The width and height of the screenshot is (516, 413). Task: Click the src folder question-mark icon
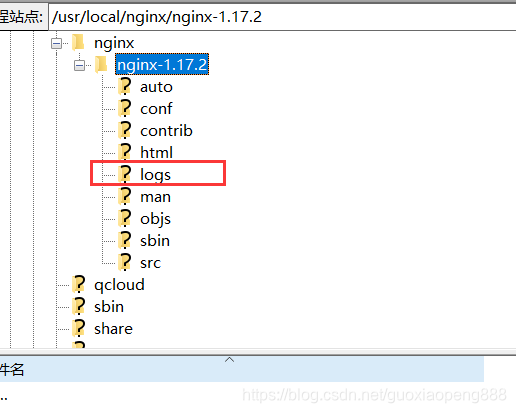click(x=125, y=262)
